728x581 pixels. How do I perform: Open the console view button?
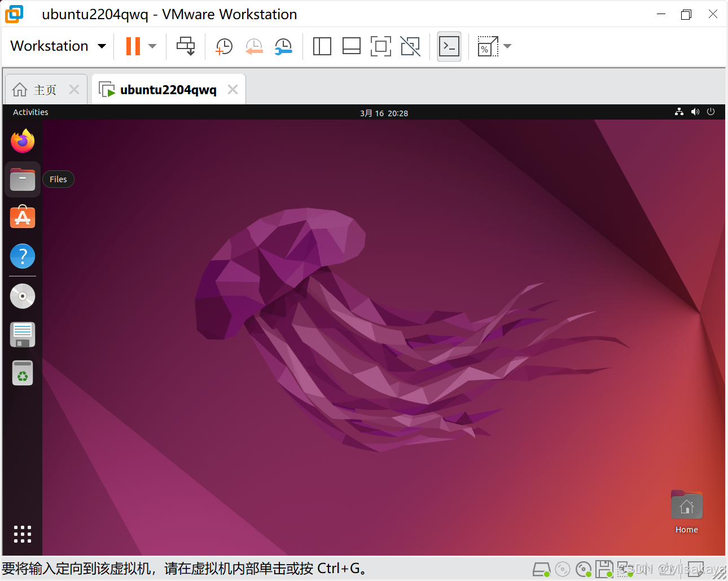(449, 46)
